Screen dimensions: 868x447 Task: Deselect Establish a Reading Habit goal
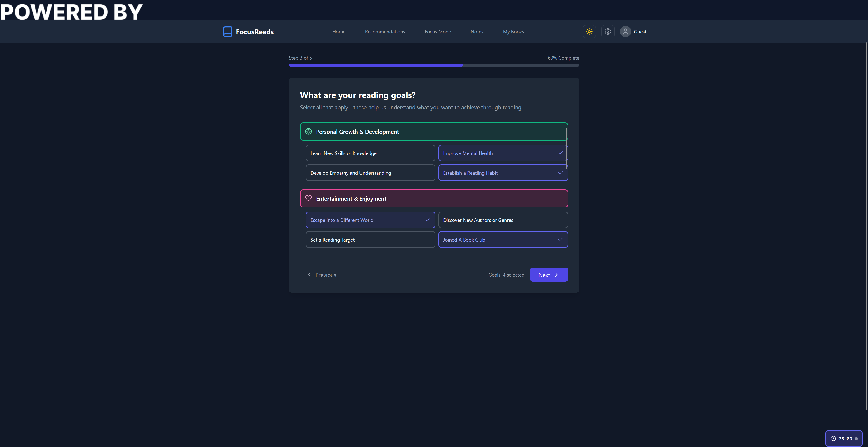coord(502,173)
